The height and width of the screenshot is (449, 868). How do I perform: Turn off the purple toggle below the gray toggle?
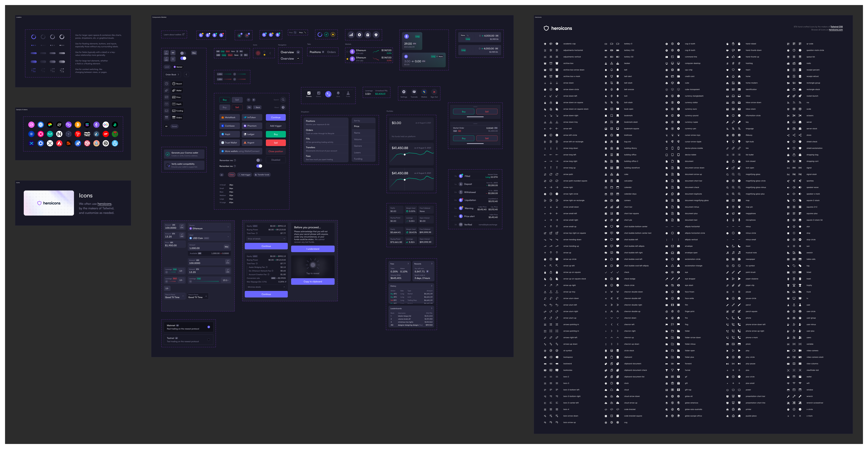coord(183,58)
